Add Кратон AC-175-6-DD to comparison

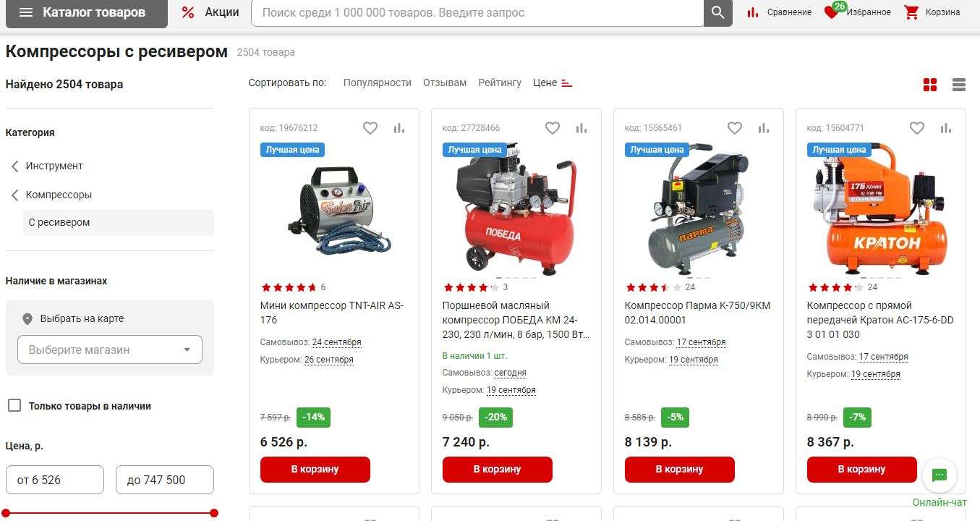click(946, 128)
